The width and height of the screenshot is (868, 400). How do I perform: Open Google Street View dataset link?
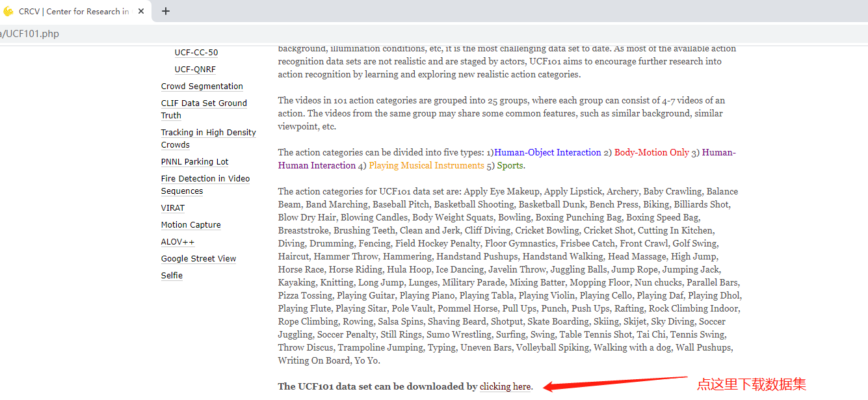(x=199, y=259)
